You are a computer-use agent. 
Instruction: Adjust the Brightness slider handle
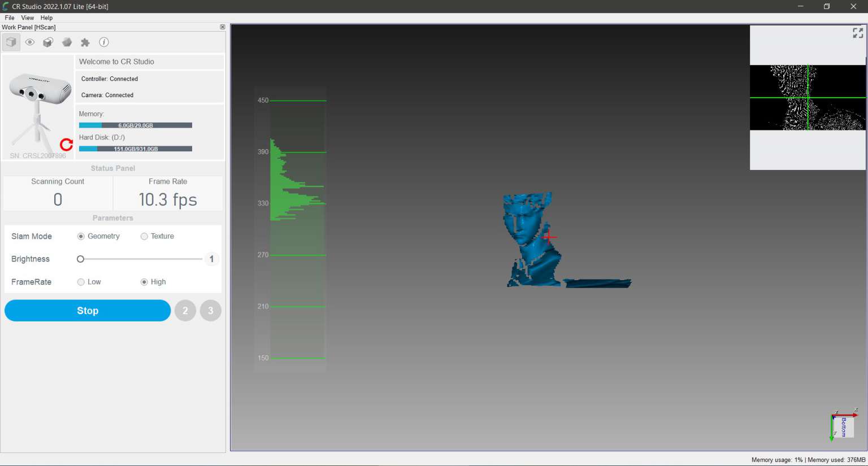80,259
